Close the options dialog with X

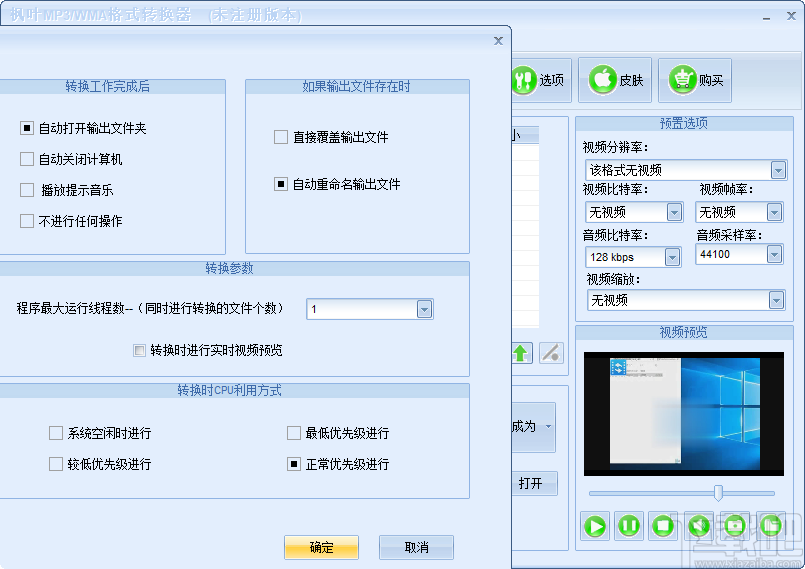(498, 41)
